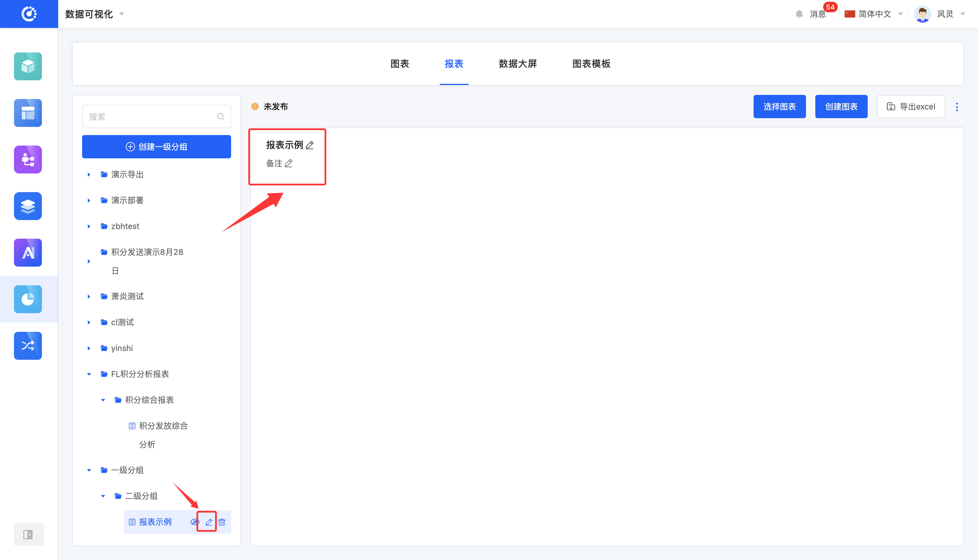Click the 创建一级分组 button
Image resolution: width=978 pixels, height=560 pixels.
pos(156,146)
